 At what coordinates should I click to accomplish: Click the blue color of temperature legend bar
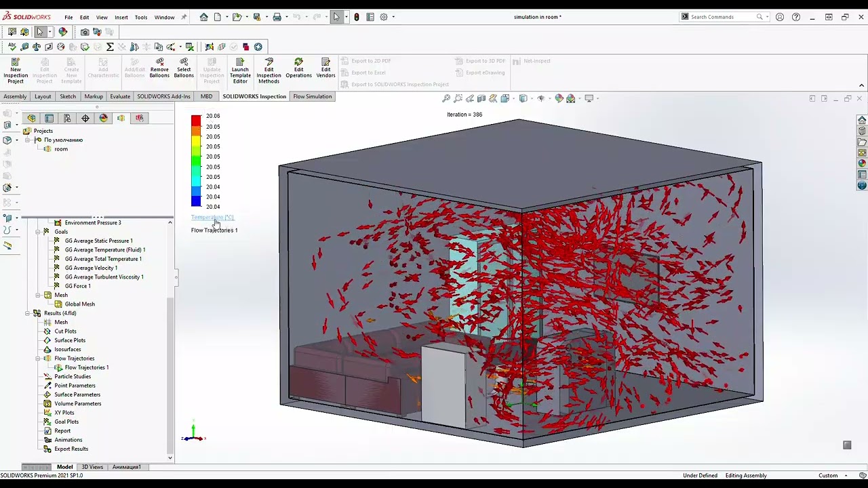tap(196, 201)
